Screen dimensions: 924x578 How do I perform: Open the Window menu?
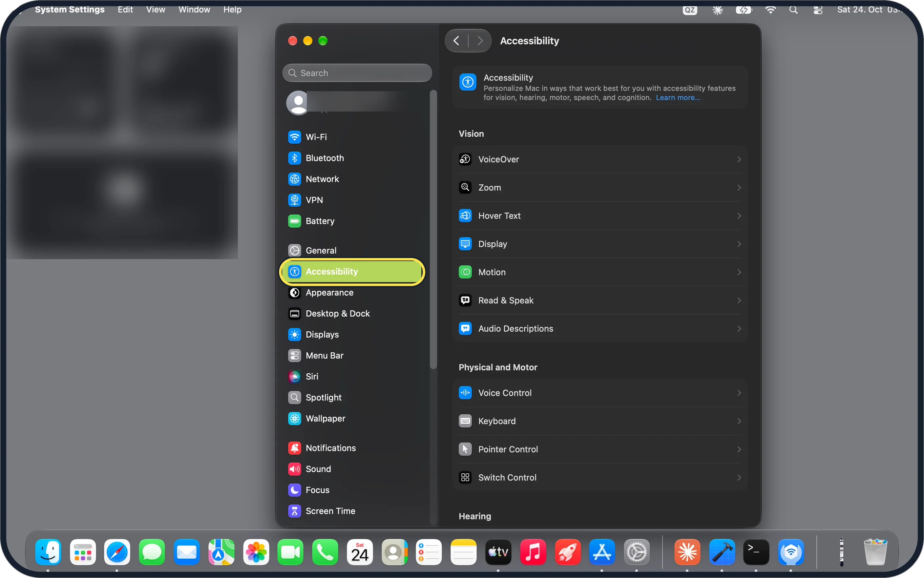pyautogui.click(x=194, y=10)
